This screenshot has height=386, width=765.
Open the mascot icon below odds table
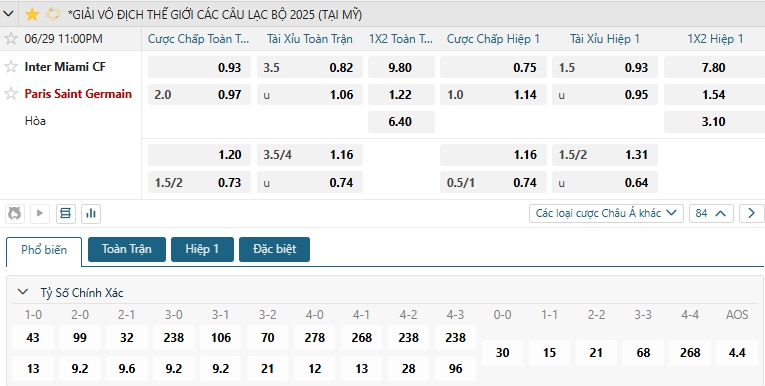tap(15, 213)
